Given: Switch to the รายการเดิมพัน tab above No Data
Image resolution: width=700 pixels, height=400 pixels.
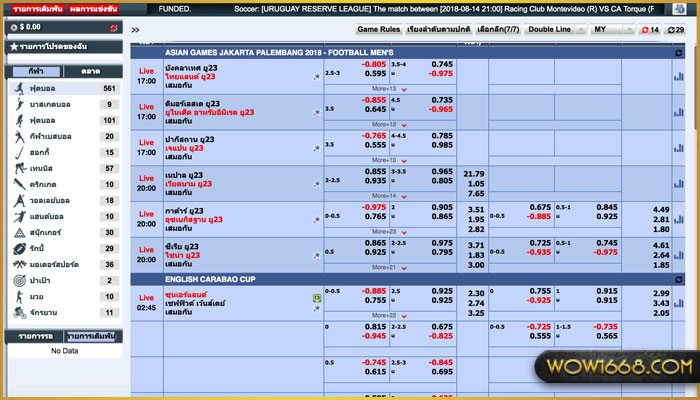Looking at the screenshot, I should click(94, 336).
